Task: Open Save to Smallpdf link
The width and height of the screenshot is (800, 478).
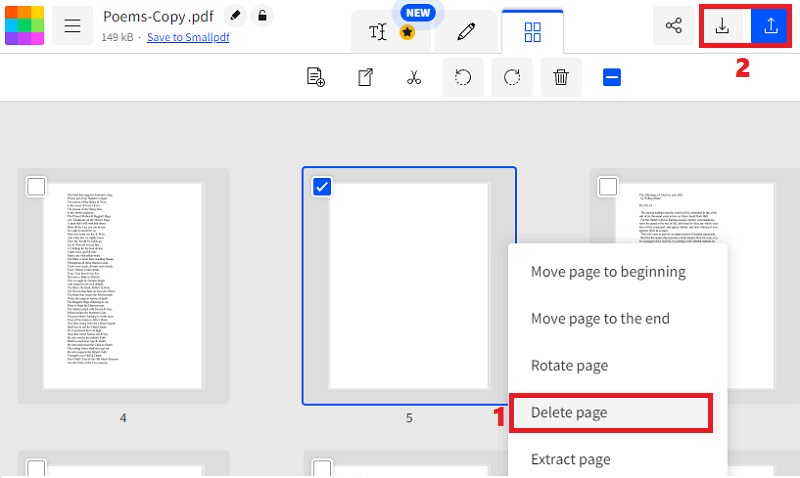Action: pos(188,37)
